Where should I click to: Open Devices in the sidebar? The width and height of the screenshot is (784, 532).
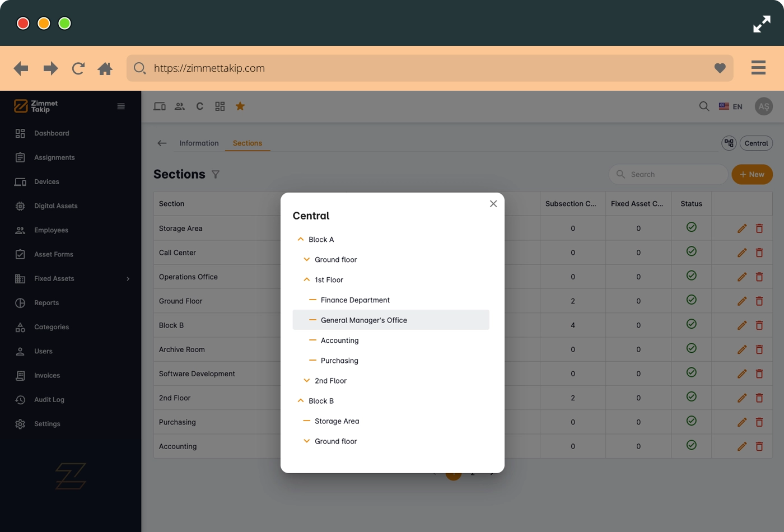46,181
